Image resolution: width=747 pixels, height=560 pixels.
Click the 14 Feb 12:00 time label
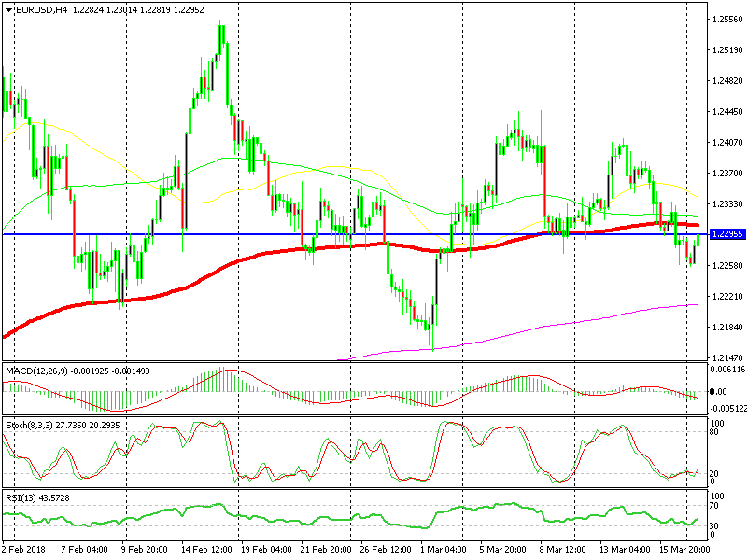tap(206, 549)
